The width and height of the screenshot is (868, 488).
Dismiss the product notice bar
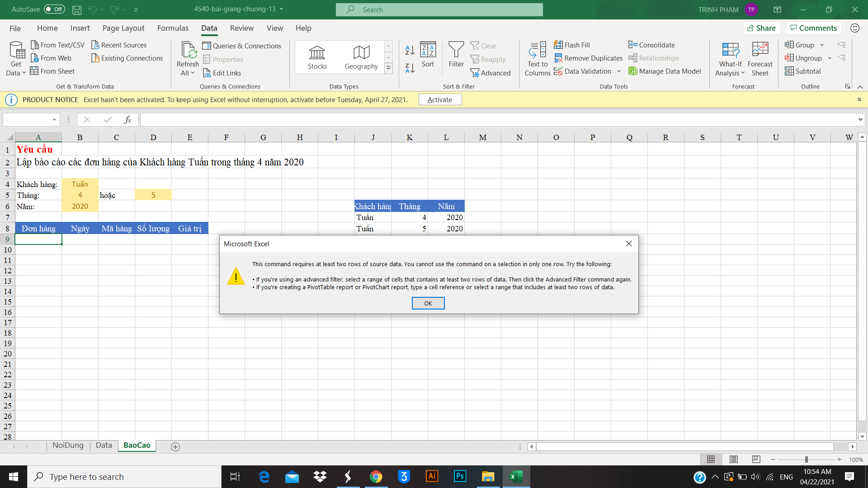click(x=859, y=99)
